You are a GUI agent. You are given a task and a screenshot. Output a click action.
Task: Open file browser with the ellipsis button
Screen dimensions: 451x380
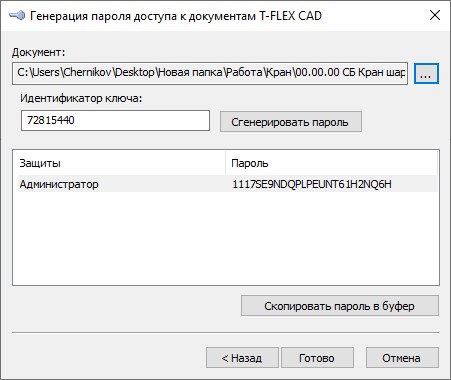(426, 73)
